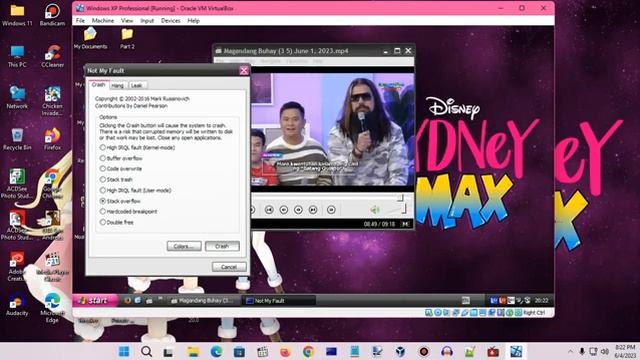
Task: Open Task View on Windows taskbar
Action: click(168, 351)
